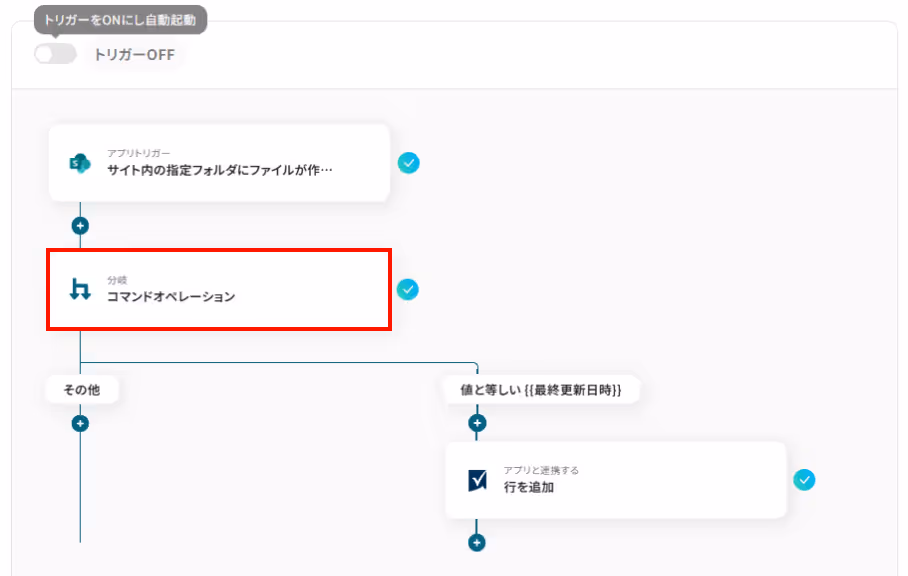Add step below the 行を追加 card
This screenshot has width=908, height=576.
tap(477, 542)
